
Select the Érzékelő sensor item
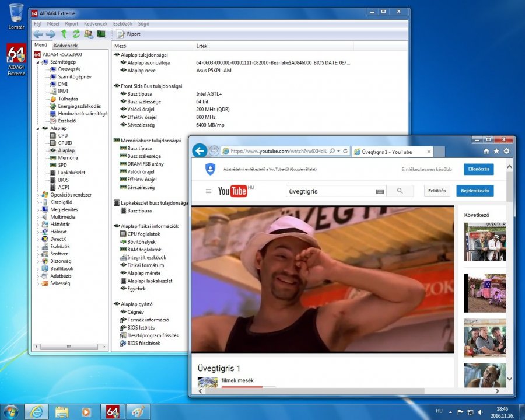click(67, 121)
